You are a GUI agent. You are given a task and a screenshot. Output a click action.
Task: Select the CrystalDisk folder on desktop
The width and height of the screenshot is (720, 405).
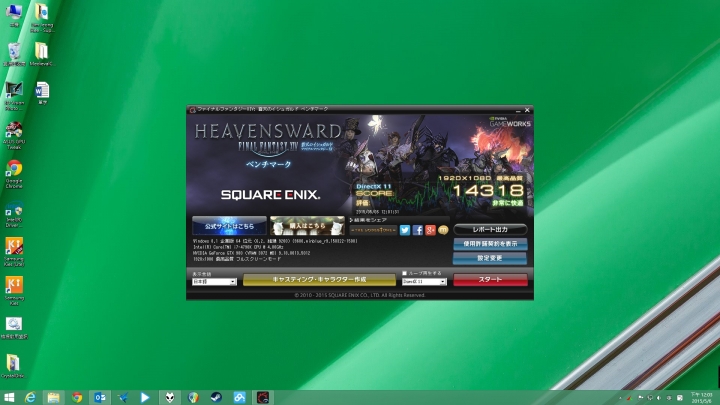[13, 366]
